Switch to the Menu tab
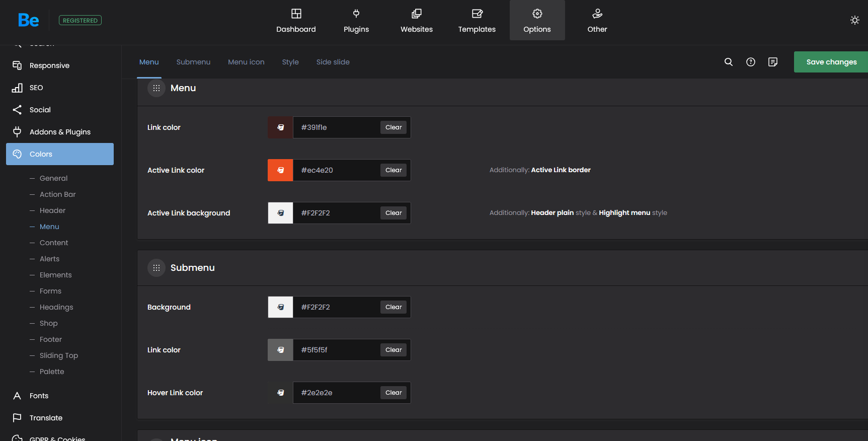Screen dimensions: 868x441 tap(149, 62)
